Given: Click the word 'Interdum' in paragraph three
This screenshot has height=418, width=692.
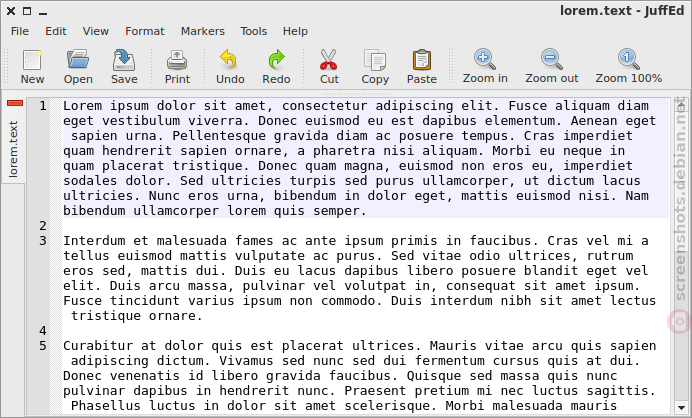Looking at the screenshot, I should pos(94,241).
